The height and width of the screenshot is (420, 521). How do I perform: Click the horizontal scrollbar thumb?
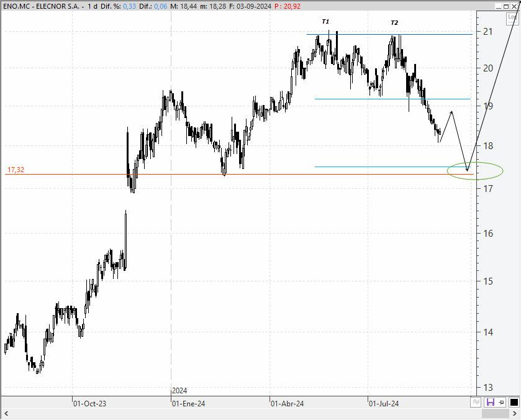496,414
